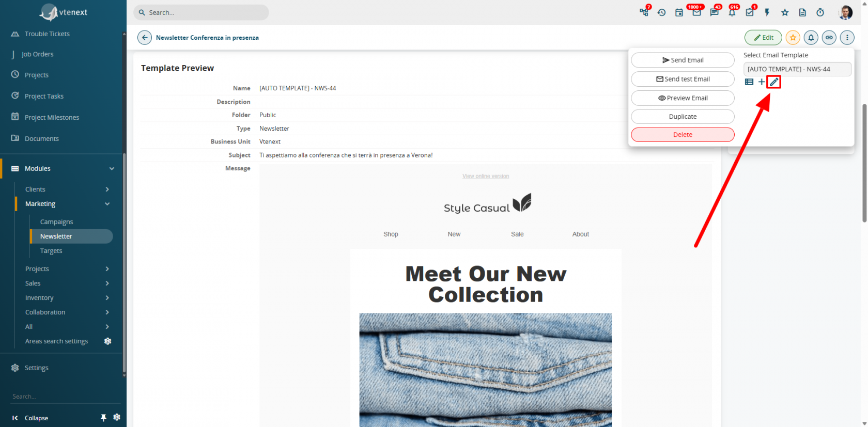Open the mail inbox with 1000+ badge
Screen dimensions: 868x427
click(697, 12)
